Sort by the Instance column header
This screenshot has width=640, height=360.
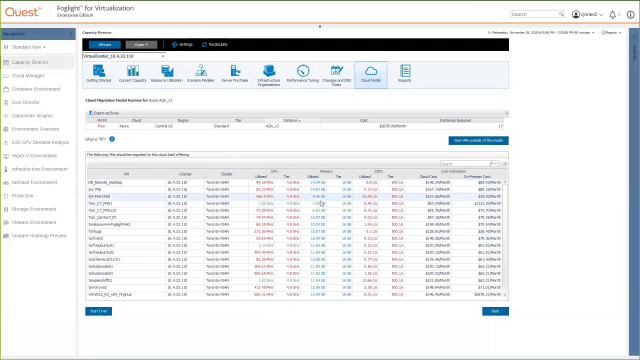click(292, 120)
